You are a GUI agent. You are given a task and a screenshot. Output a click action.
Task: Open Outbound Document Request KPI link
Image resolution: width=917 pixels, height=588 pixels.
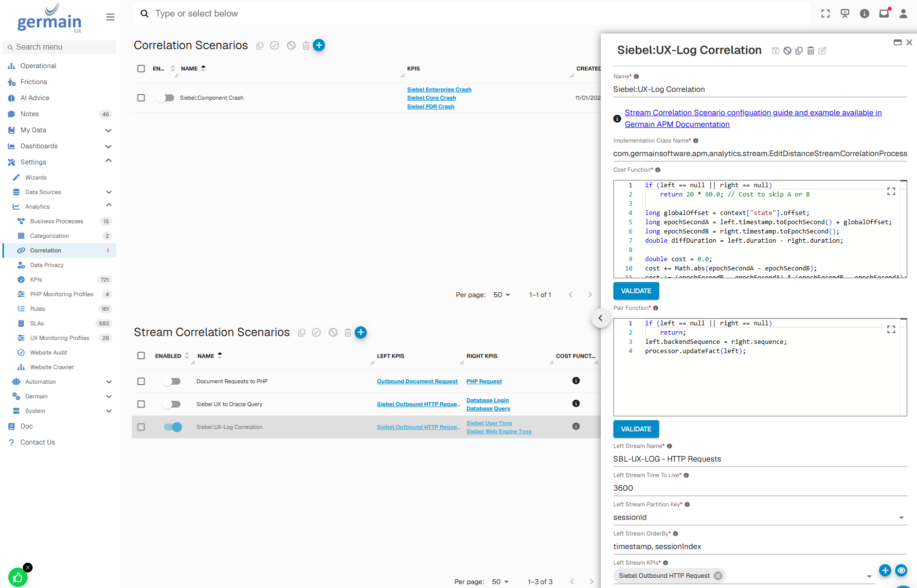417,381
